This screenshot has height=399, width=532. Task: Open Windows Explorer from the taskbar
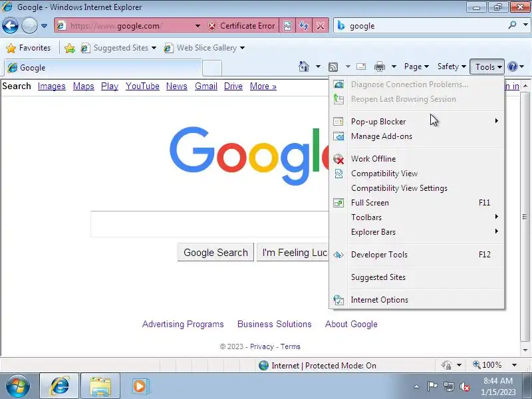coord(100,386)
